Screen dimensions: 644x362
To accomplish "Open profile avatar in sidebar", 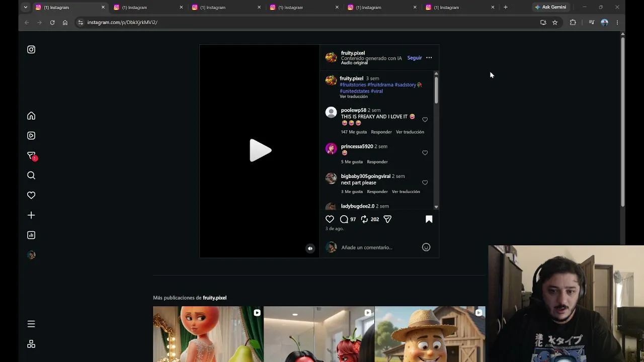I will tap(31, 255).
